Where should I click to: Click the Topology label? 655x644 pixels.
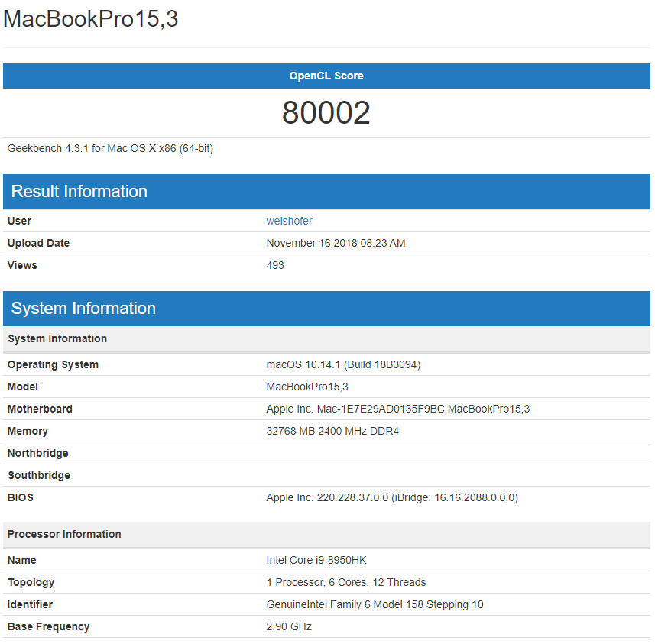click(x=31, y=582)
